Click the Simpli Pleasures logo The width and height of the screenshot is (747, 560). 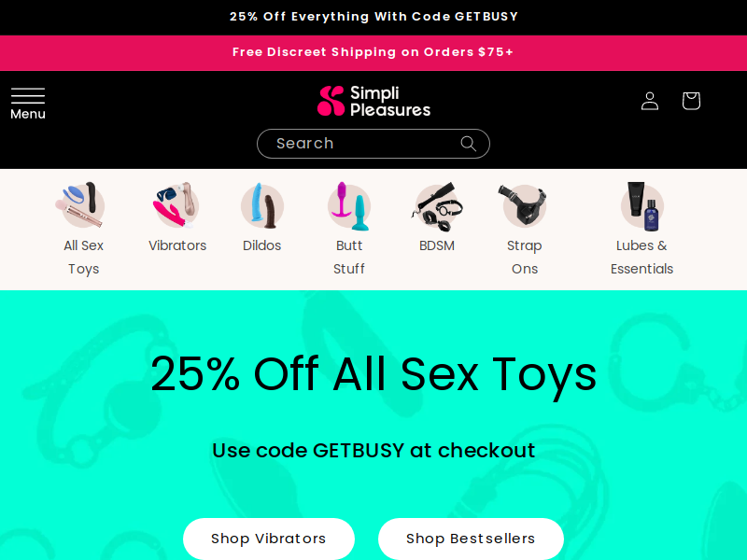point(373,102)
